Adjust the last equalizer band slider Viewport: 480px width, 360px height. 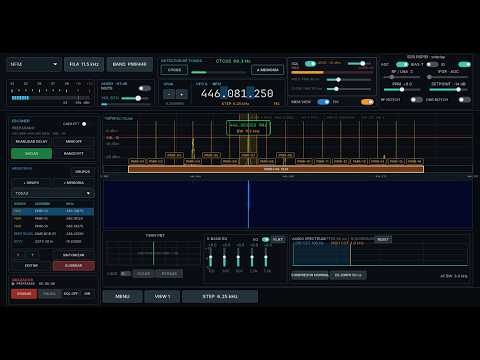266,257
